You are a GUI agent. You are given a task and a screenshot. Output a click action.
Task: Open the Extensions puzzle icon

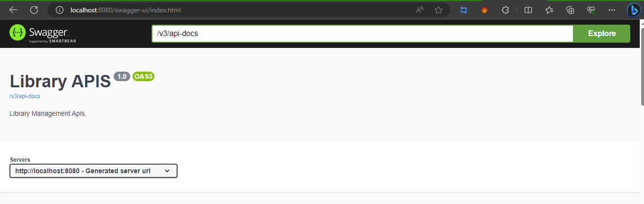coord(506,9)
